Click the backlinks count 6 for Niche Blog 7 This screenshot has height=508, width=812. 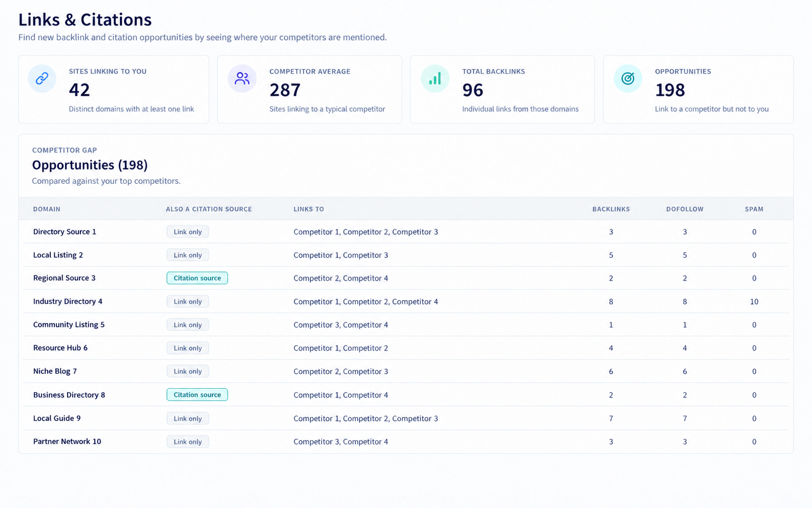611,371
